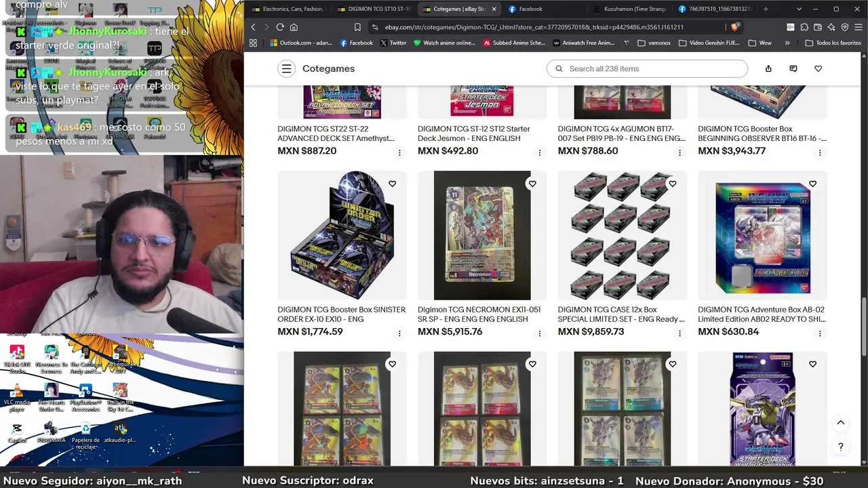
Task: Open Todos los favoritos bookmarks folder
Action: (833, 43)
